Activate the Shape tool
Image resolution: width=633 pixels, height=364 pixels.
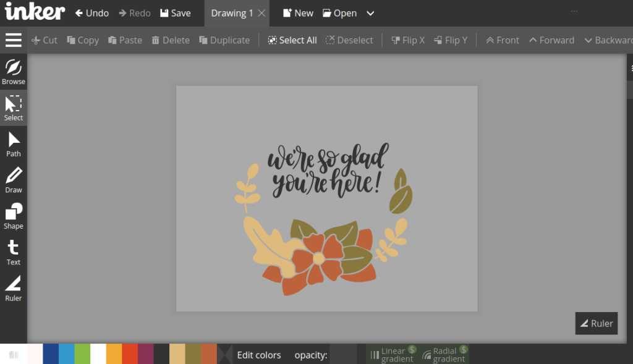coord(13,216)
